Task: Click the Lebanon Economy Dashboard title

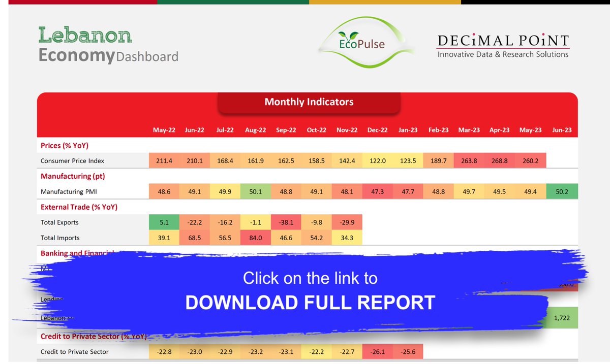Action: pyautogui.click(x=108, y=45)
